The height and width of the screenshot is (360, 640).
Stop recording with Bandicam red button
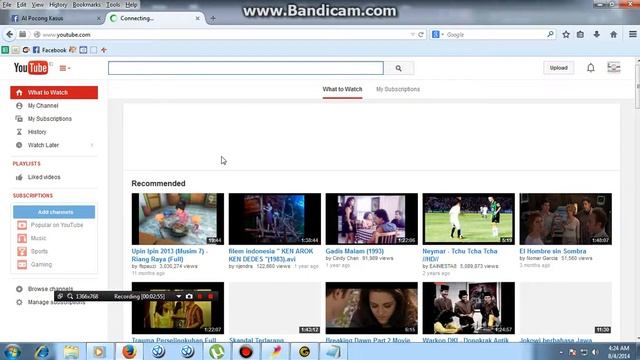(211, 296)
